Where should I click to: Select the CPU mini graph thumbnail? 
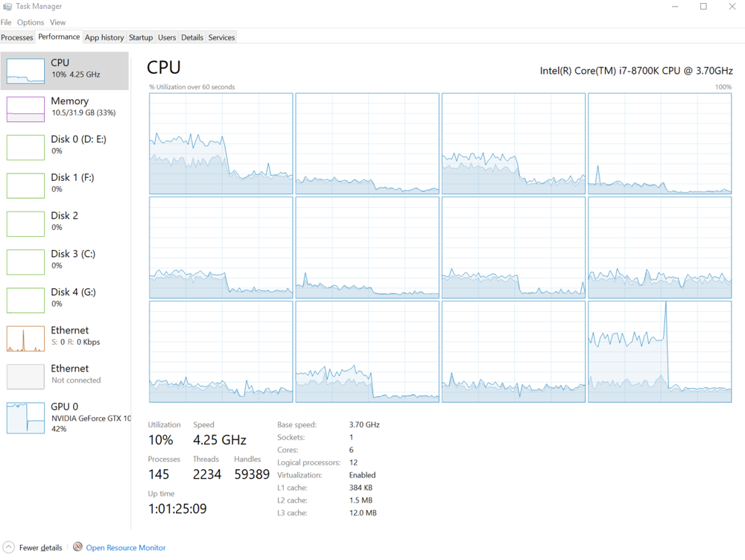(25, 71)
